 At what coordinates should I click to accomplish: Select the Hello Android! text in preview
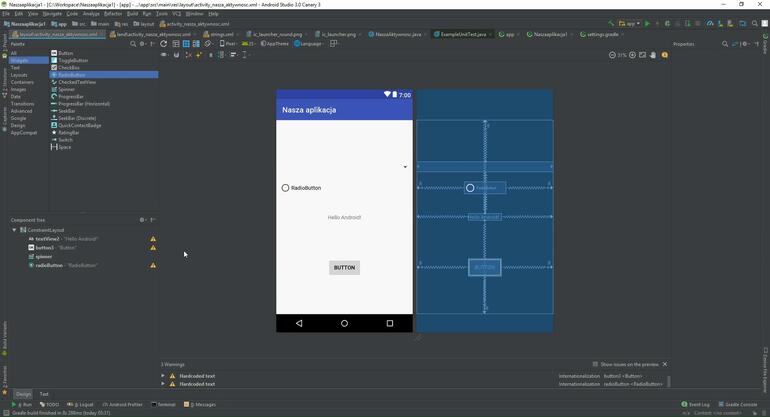(344, 217)
